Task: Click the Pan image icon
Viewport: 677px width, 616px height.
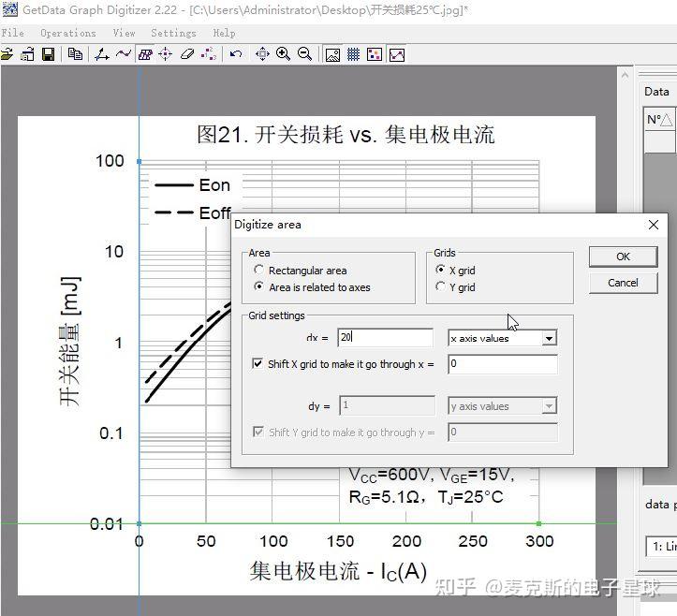Action: (262, 54)
